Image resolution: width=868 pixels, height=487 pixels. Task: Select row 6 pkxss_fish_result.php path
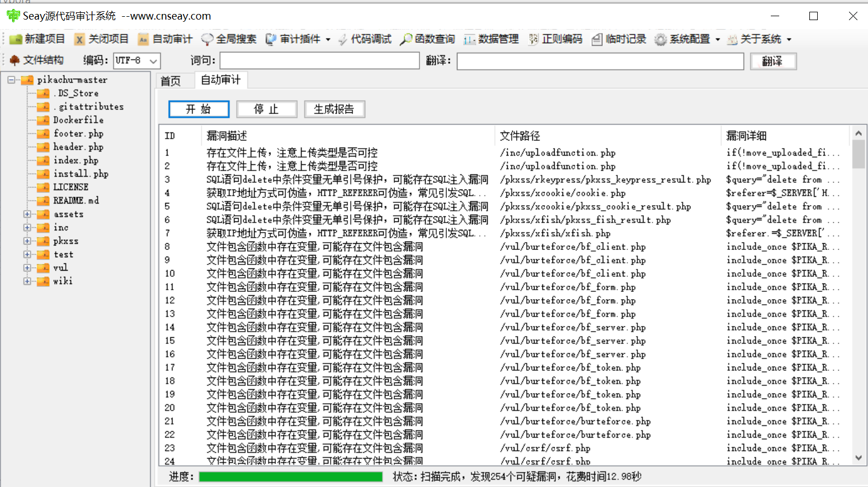point(585,220)
